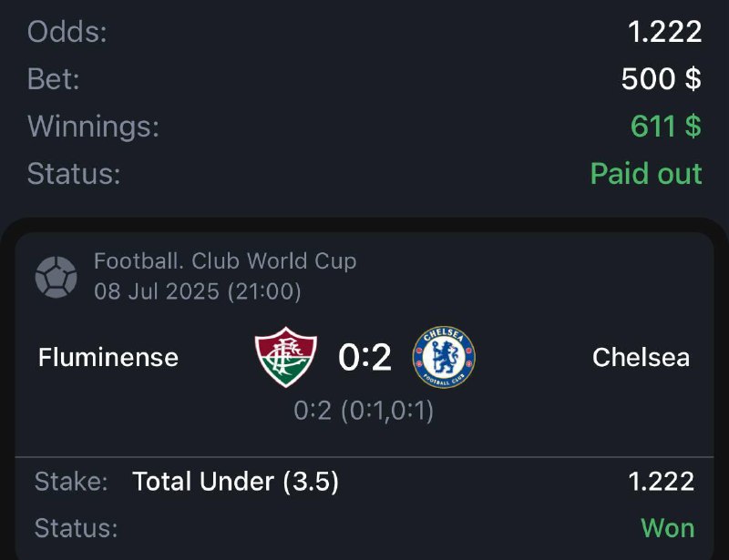Click the half-time score breakdown line
The image size is (729, 560).
coord(364,411)
